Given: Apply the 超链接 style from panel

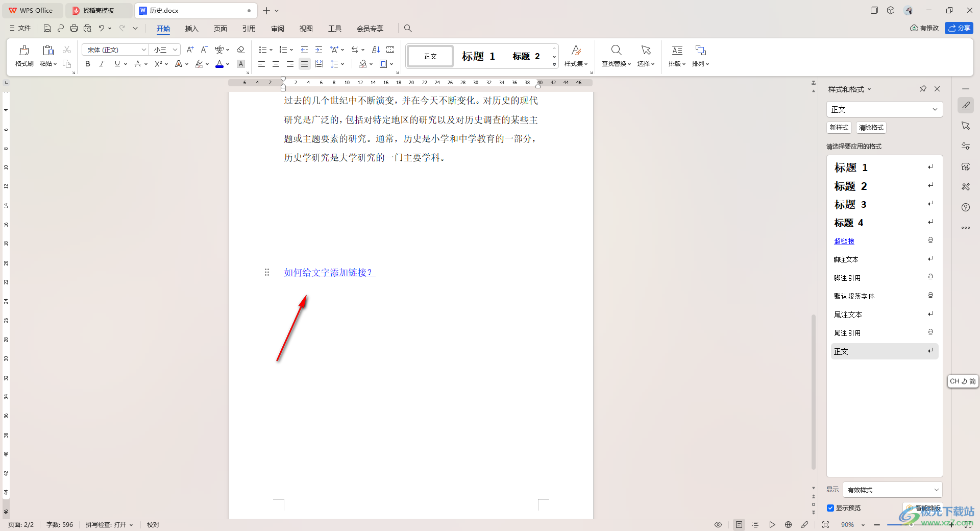Looking at the screenshot, I should (x=885, y=241).
